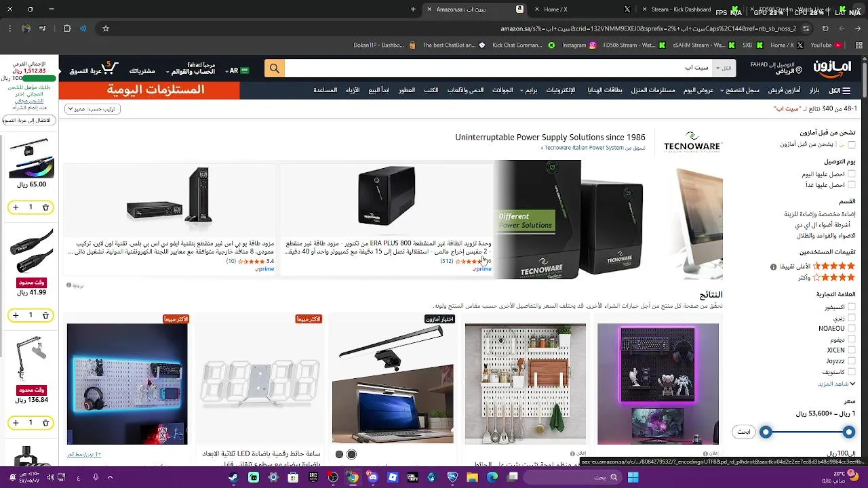Check يشحن من قبل أمازون filter
Screen dimensions: 868x488
click(852, 144)
